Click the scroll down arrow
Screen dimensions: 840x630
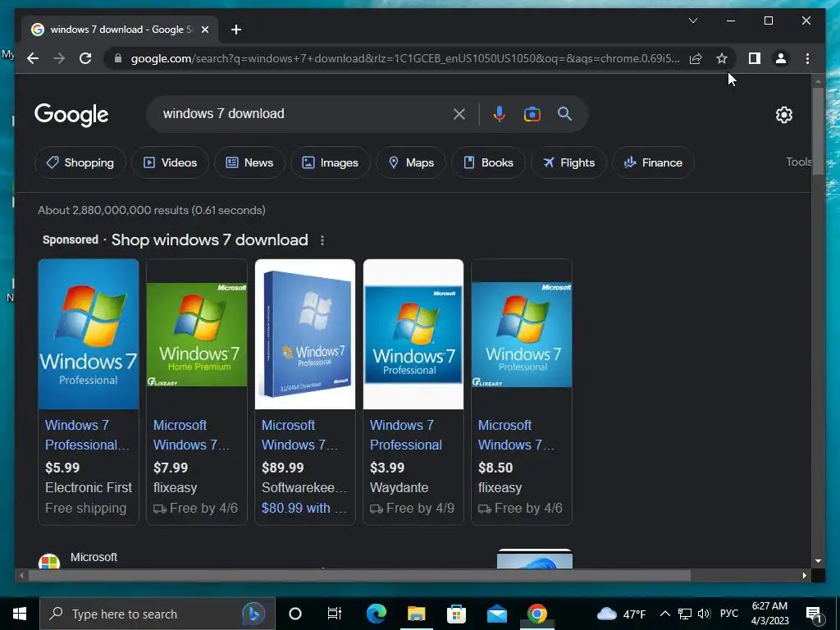pyautogui.click(x=818, y=561)
